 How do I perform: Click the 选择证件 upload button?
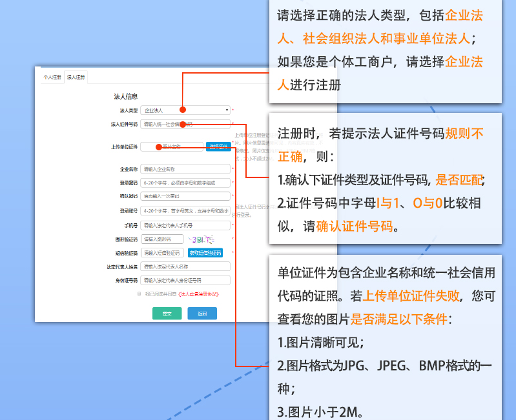click(218, 147)
